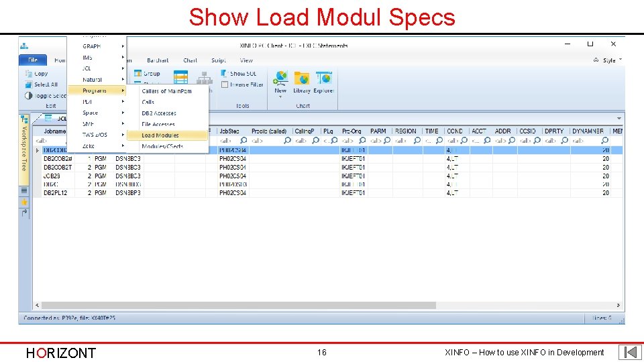Click the arrow icon below the star
Viewport: 644px width, 362px height.
coord(24,213)
